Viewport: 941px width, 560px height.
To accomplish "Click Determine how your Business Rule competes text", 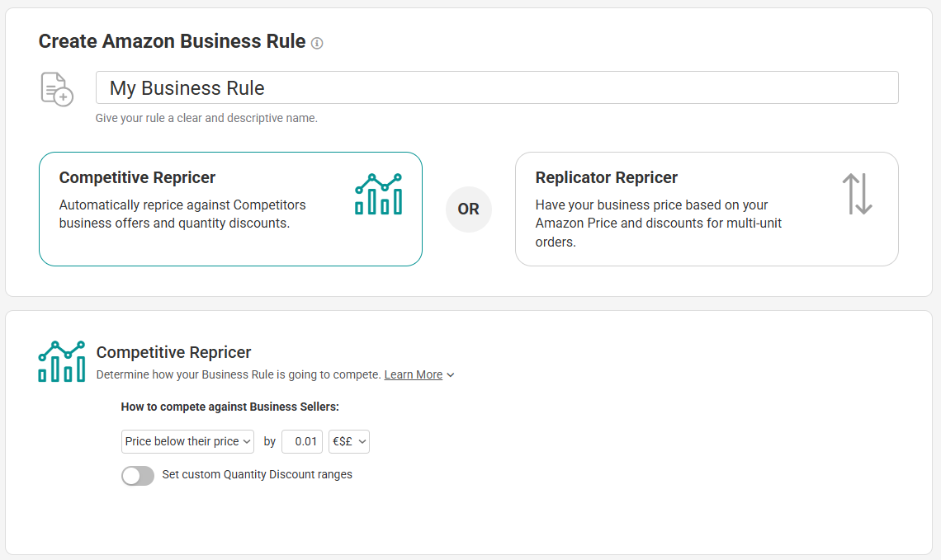I will 239,374.
